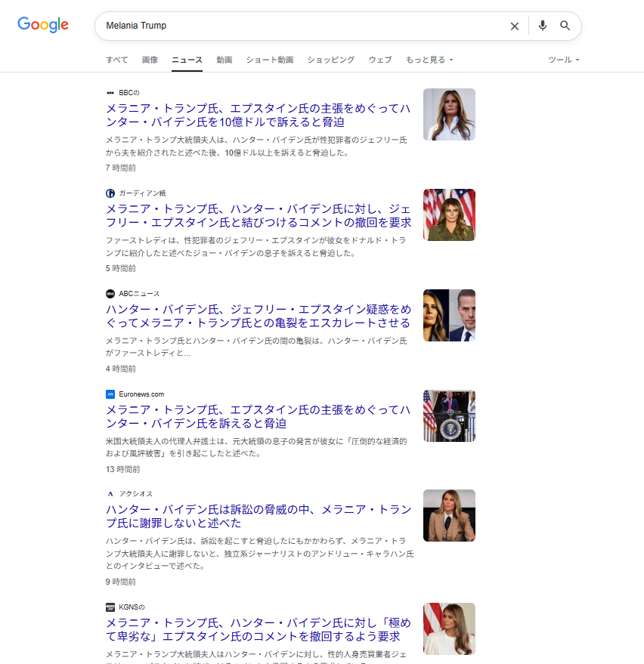
Task: Click the magnifying glass search icon
Action: click(565, 26)
